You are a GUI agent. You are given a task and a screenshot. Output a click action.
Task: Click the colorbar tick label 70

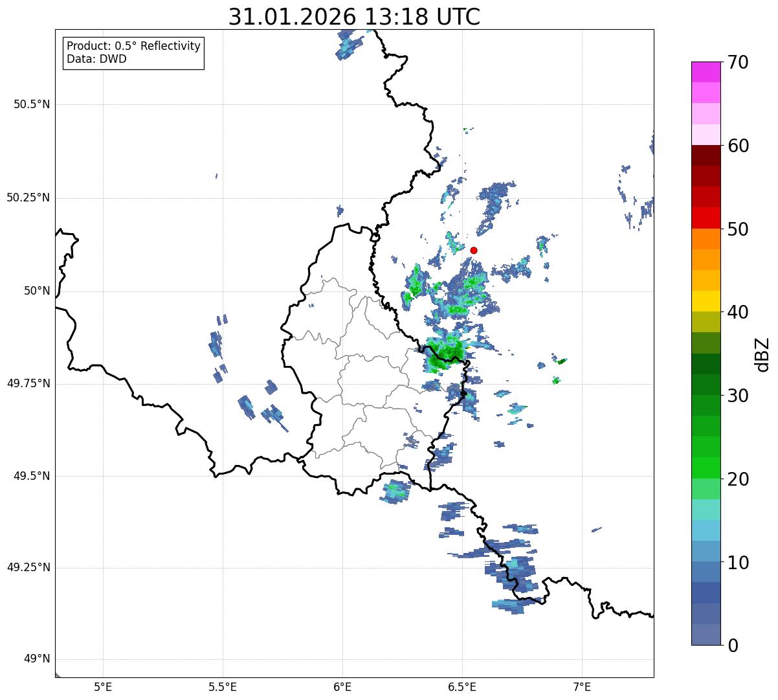click(738, 63)
